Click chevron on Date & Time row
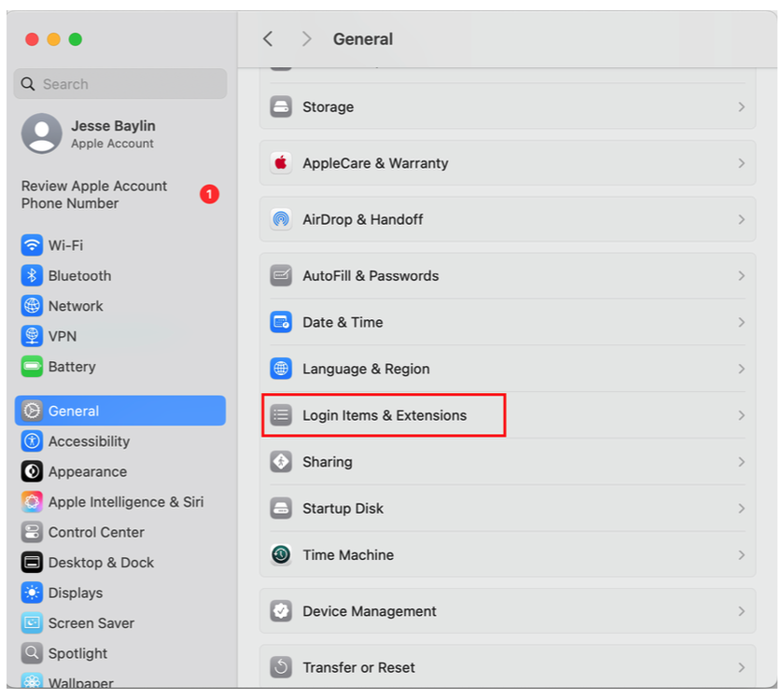This screenshot has width=784, height=698. pyautogui.click(x=741, y=322)
